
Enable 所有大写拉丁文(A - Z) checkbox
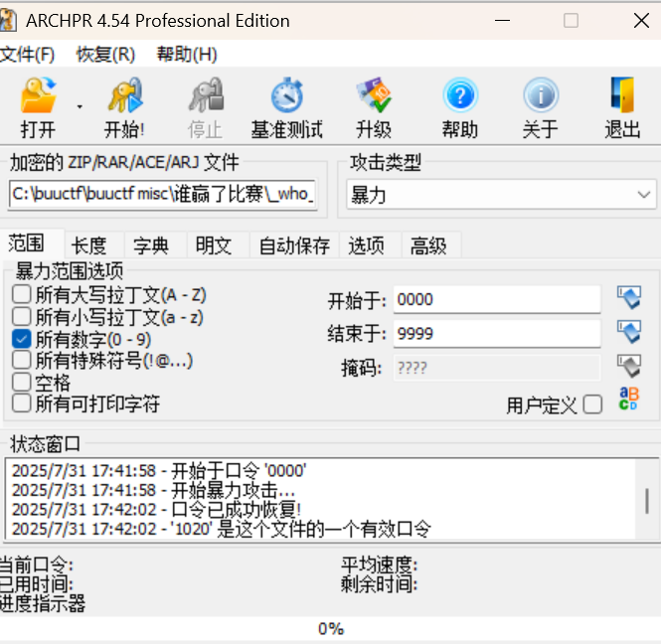pyautogui.click(x=22, y=294)
